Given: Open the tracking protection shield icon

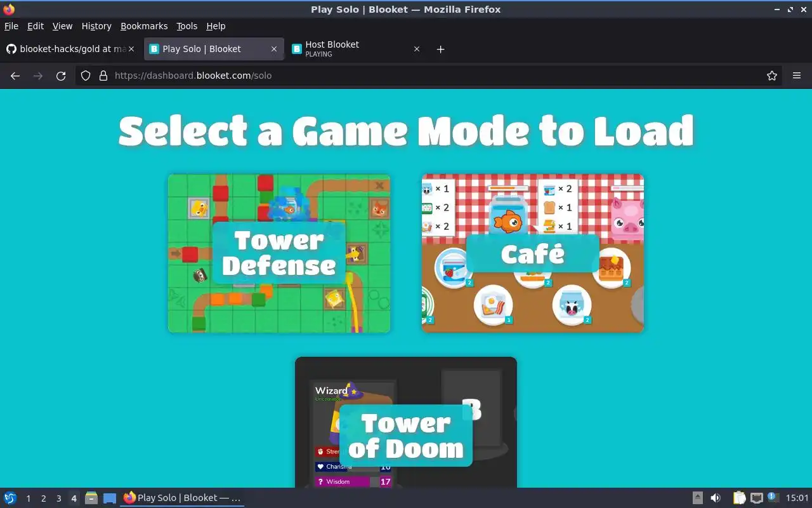Looking at the screenshot, I should [86, 76].
